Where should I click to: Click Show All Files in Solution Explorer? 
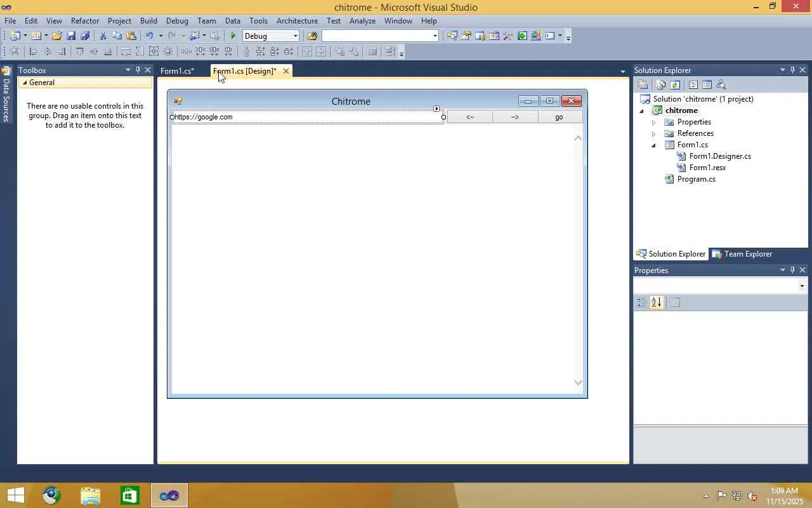point(661,85)
